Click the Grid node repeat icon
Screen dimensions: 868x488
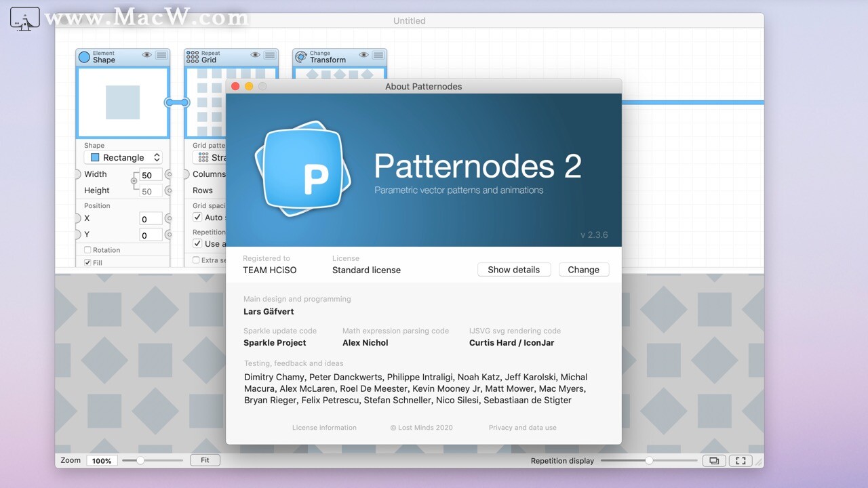pos(193,57)
